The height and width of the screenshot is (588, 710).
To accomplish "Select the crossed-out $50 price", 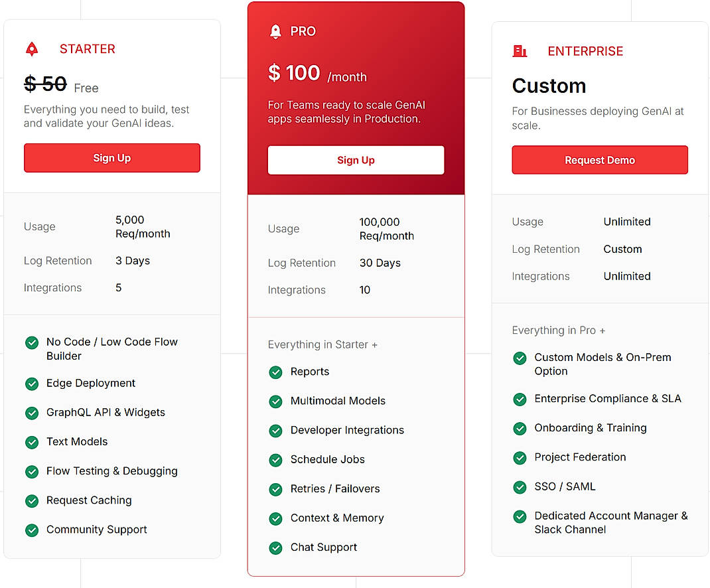I will click(46, 84).
